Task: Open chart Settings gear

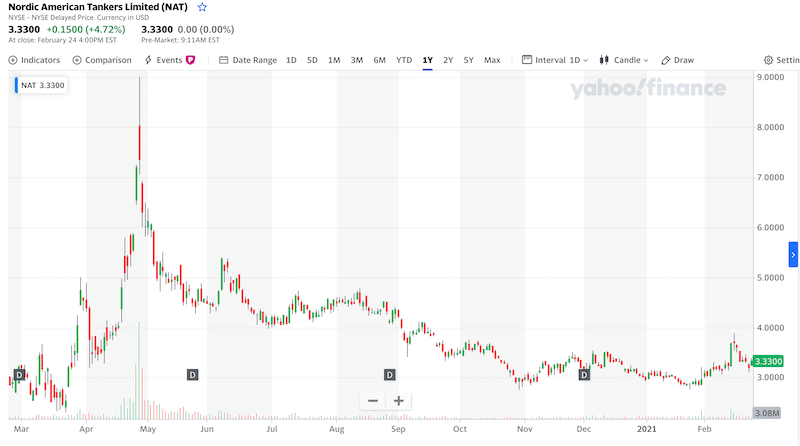Action: coord(781,60)
